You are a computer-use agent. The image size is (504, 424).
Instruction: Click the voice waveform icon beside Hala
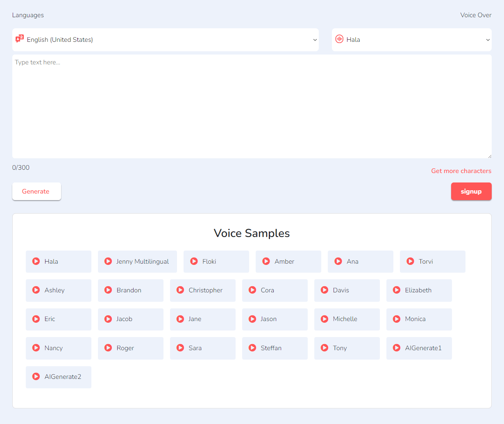339,39
